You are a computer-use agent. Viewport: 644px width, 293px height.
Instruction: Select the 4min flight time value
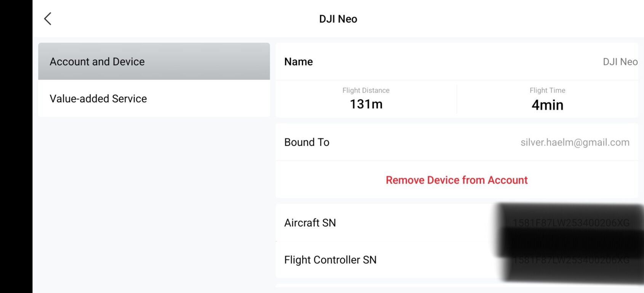click(547, 105)
